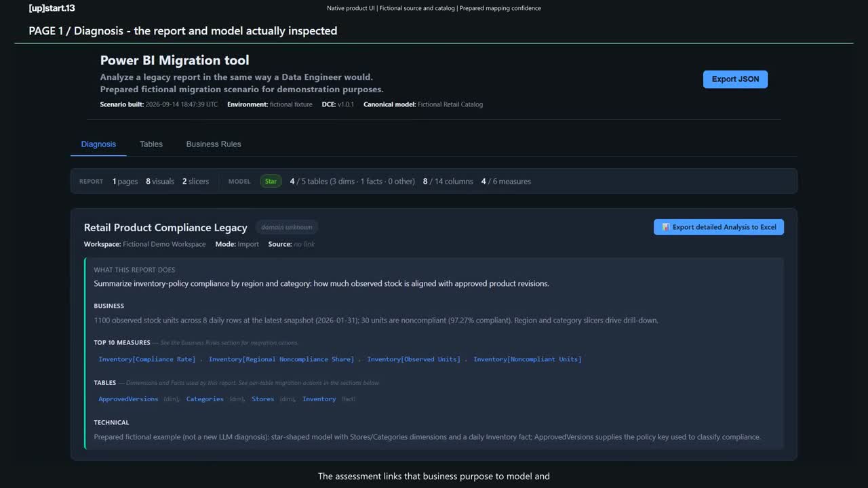Click the 'domain unknown' tag
The image size is (868, 488).
pos(286,227)
